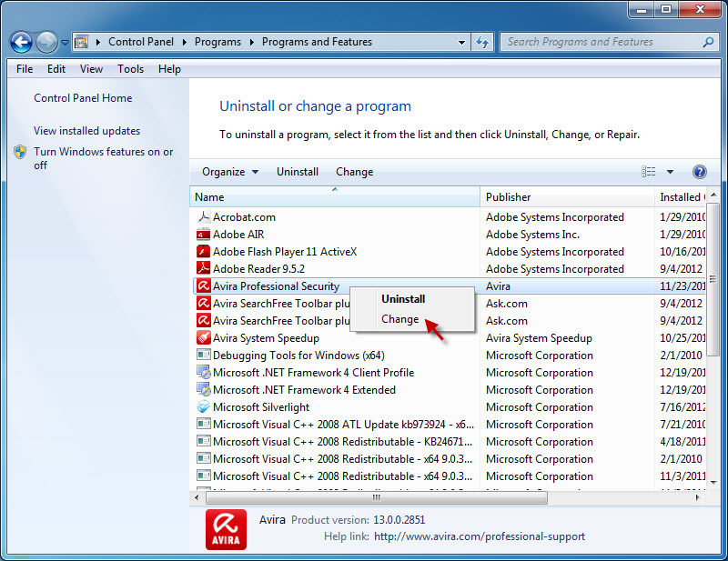
Task: Open the address bar history dropdown
Action: [461, 42]
